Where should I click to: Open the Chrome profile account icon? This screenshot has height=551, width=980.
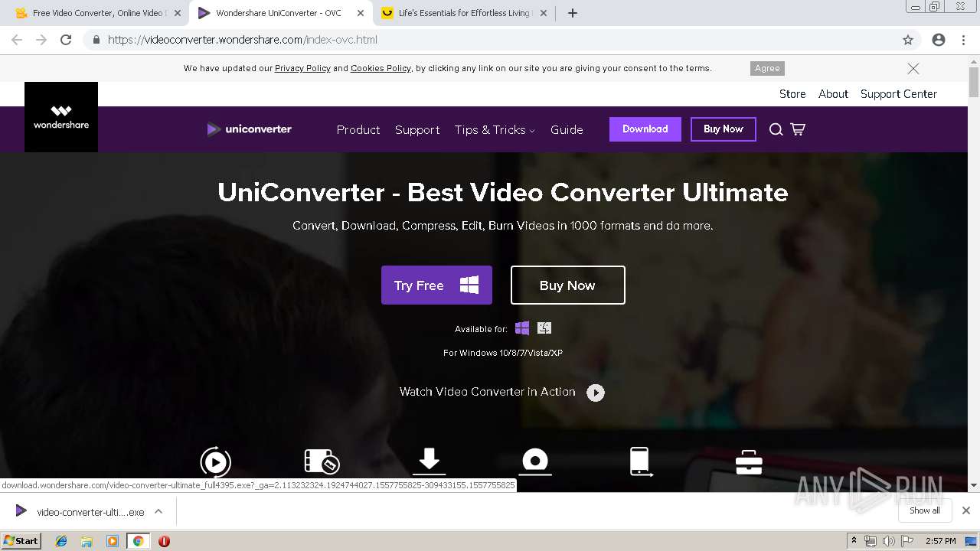(x=939, y=40)
